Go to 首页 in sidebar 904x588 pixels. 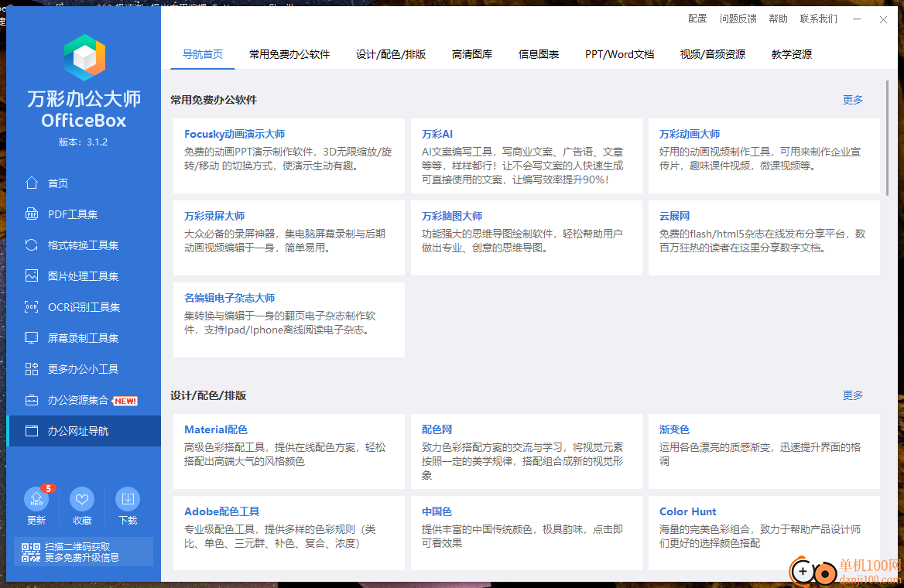coord(84,183)
